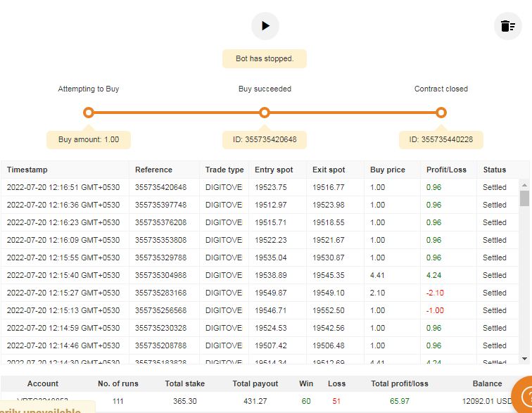532x413 pixels.
Task: Click the 'Attempting to Buy' stage marker circle
Action: [89, 113]
